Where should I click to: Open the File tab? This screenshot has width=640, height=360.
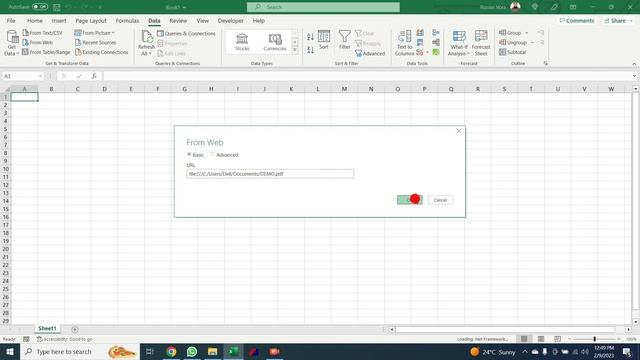click(11, 20)
